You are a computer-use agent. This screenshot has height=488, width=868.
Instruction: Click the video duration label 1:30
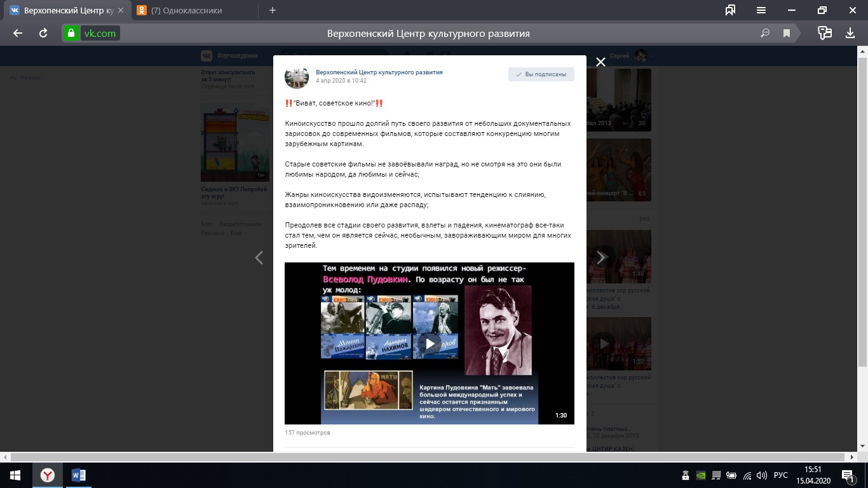click(x=561, y=416)
